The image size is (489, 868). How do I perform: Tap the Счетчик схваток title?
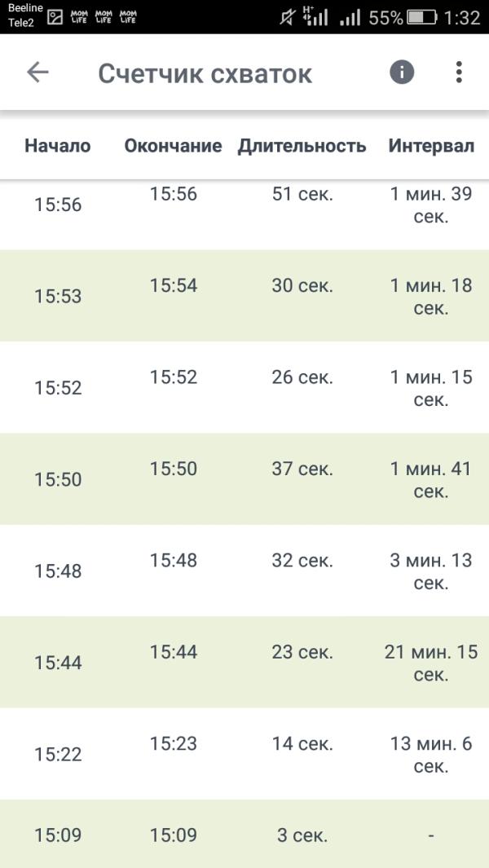click(x=205, y=73)
